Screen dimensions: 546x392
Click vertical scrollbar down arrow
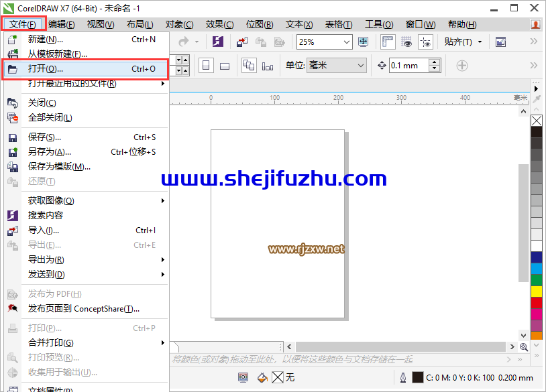click(x=523, y=335)
